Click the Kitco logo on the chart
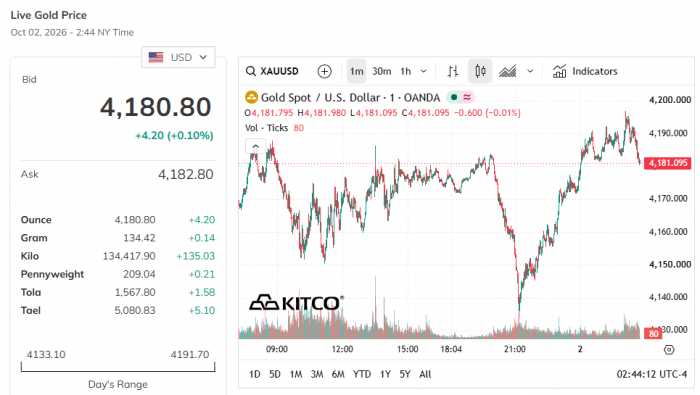Screen dimensions: 700x395 coord(296,303)
